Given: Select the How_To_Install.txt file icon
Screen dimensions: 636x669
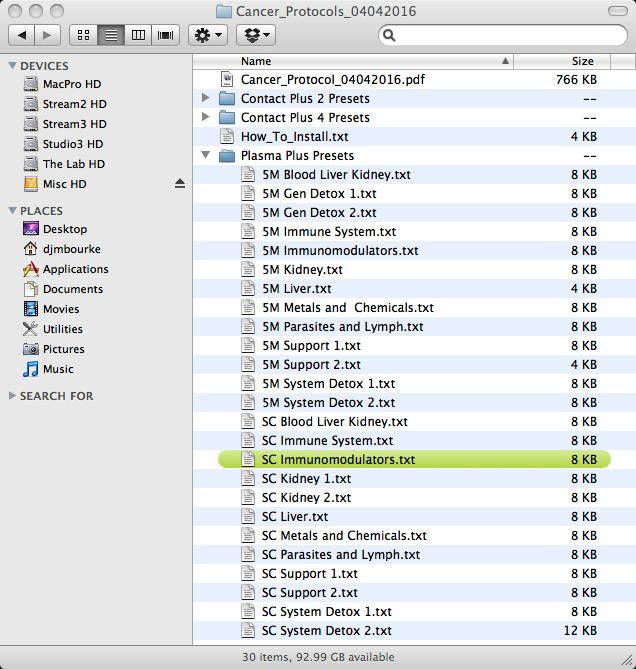Looking at the screenshot, I should pyautogui.click(x=227, y=137).
